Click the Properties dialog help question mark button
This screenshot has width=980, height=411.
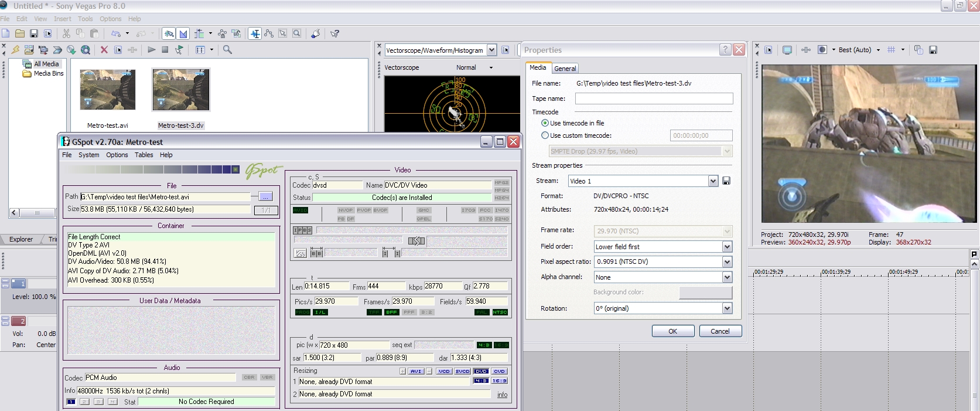725,50
